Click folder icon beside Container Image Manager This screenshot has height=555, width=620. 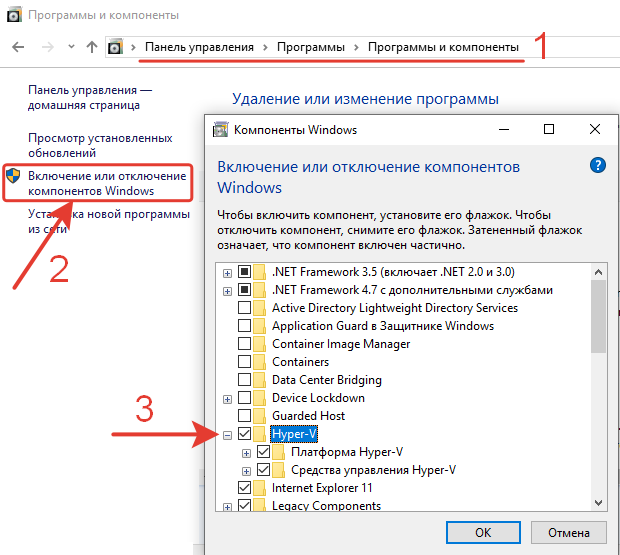[x=260, y=344]
